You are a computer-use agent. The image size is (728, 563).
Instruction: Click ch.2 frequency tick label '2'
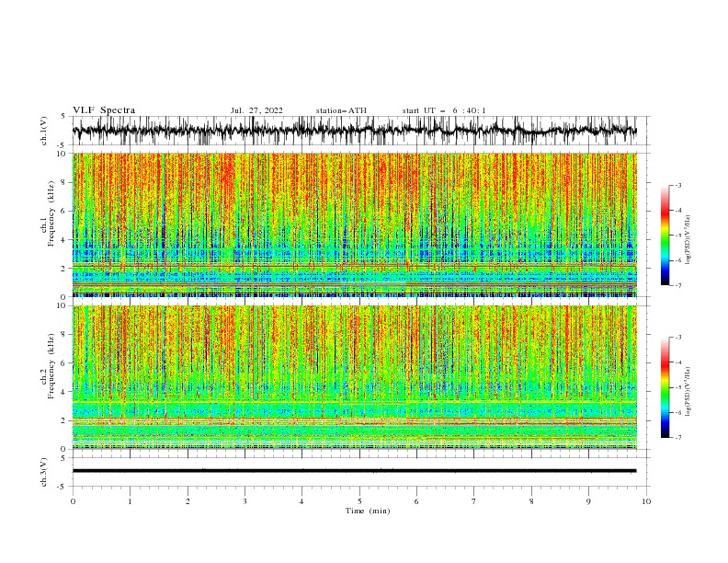coord(63,420)
